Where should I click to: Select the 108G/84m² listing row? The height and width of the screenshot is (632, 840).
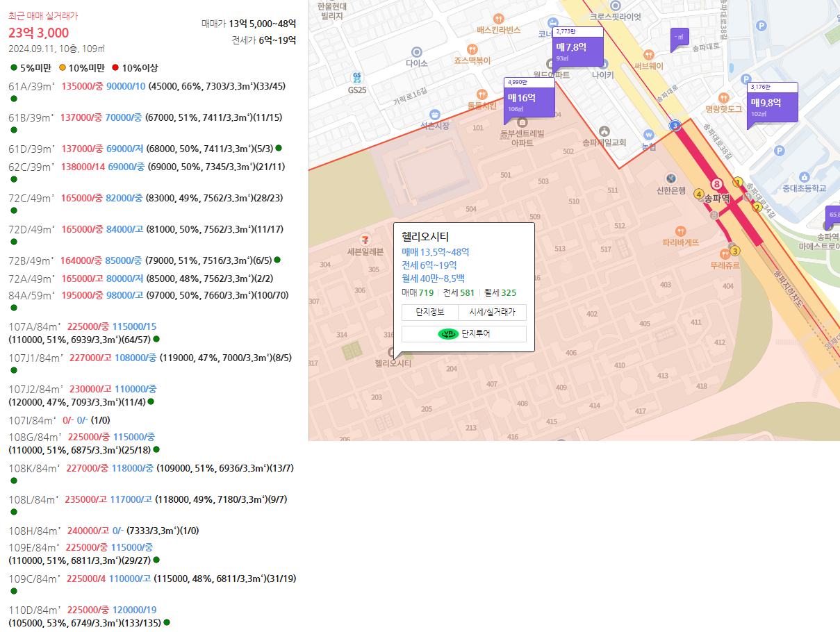point(84,443)
